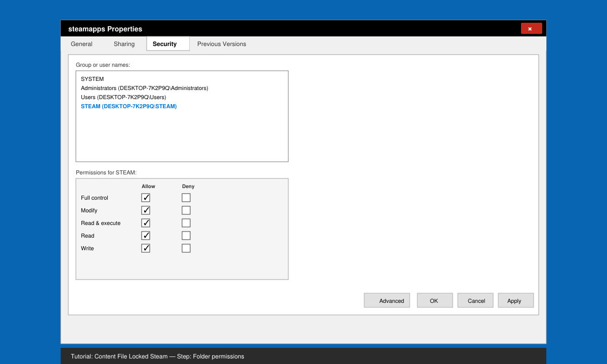Click the Cancel button
Viewport: 607px width, 364px height.
475,300
